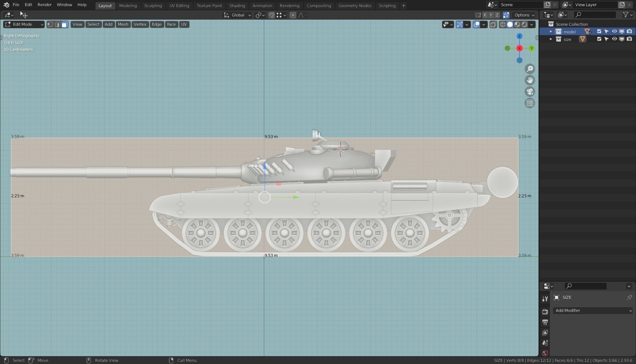This screenshot has width=636, height=364.
Task: Open the proportional editing falloff selector
Action: coord(302,15)
